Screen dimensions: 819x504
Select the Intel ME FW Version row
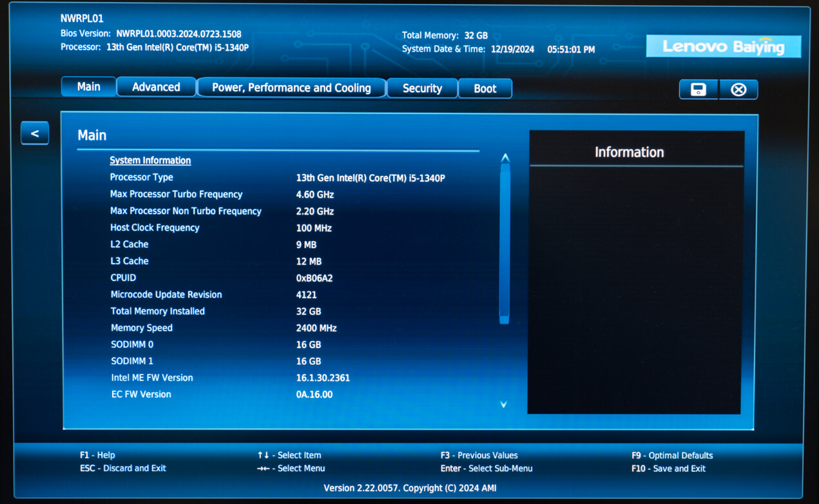152,378
